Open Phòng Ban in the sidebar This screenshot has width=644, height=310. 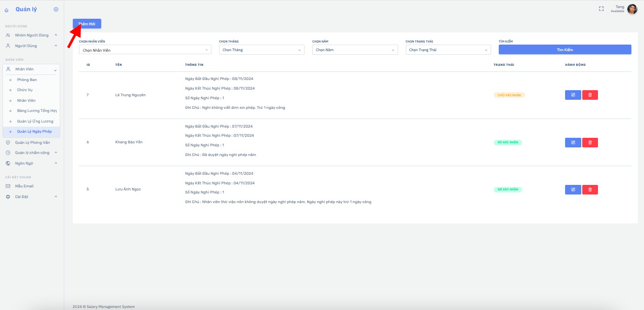[27, 80]
